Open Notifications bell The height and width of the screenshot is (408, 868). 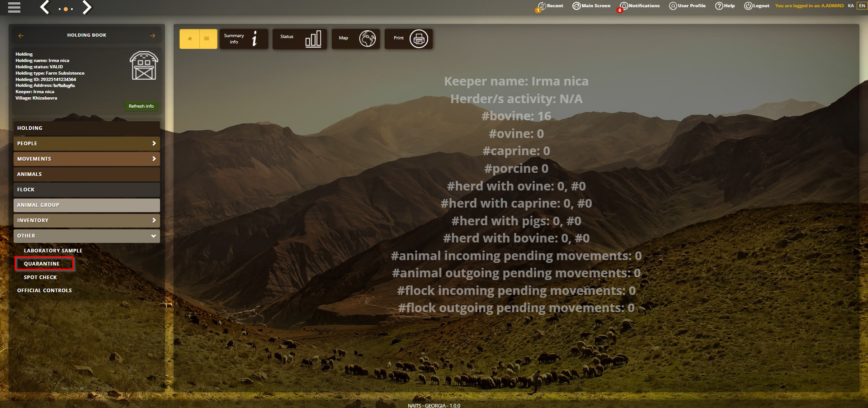640,6
